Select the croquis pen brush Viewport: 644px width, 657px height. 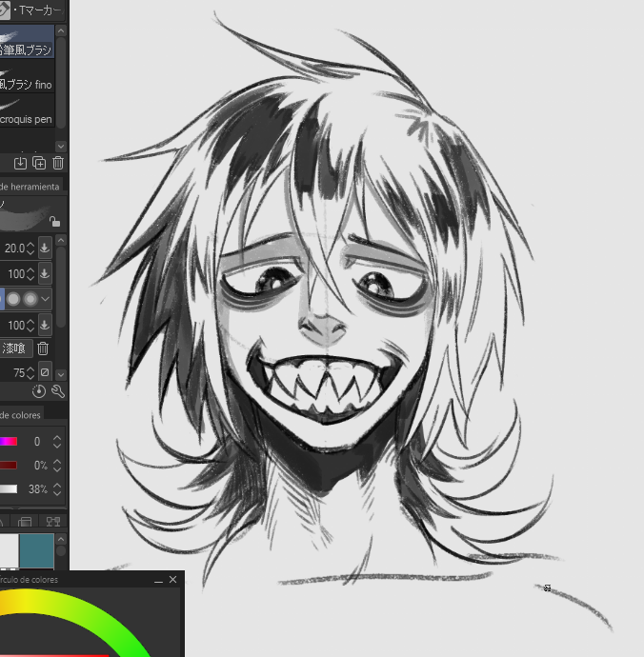[x=27, y=110]
